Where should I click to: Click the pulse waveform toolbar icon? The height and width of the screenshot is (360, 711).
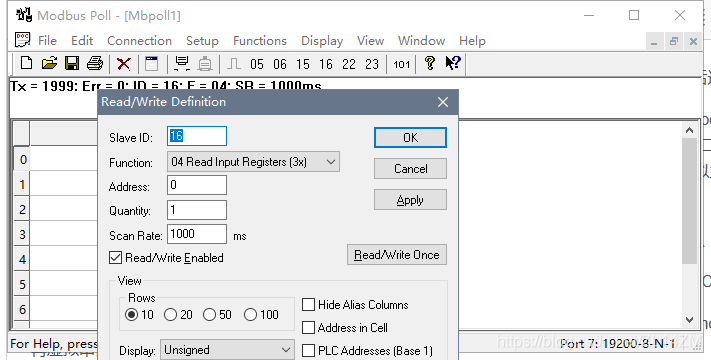tap(234, 63)
